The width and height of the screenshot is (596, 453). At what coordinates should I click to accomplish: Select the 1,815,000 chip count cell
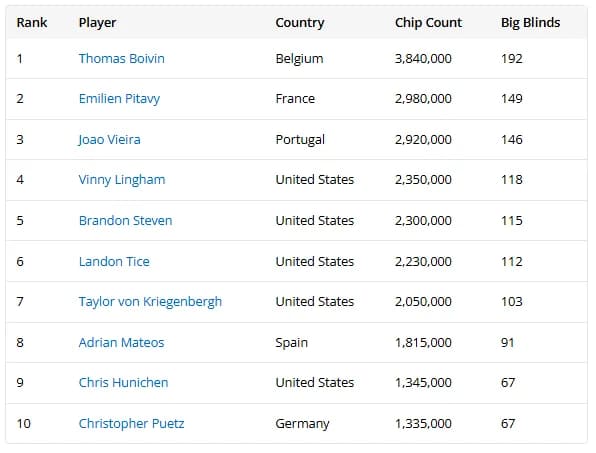click(423, 342)
